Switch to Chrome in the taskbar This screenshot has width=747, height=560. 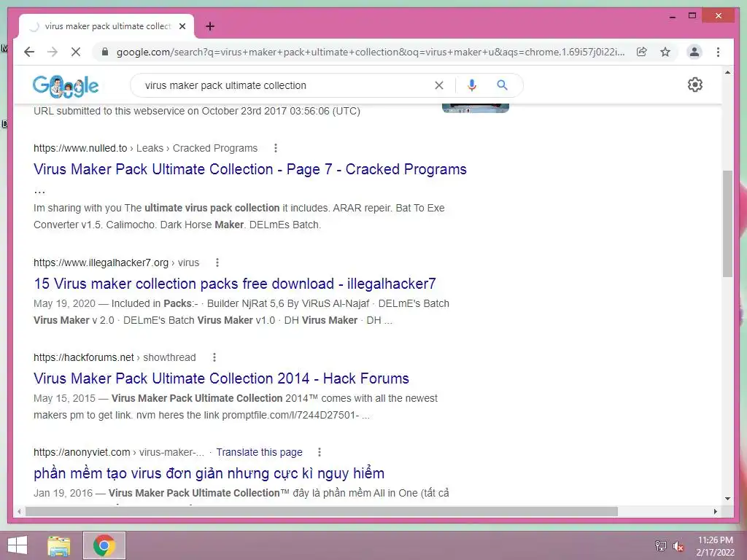click(x=104, y=545)
